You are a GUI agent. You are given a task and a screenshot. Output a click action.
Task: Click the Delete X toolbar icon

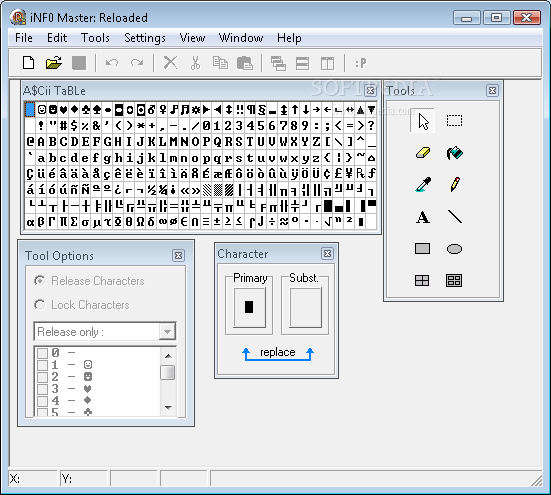(x=170, y=63)
